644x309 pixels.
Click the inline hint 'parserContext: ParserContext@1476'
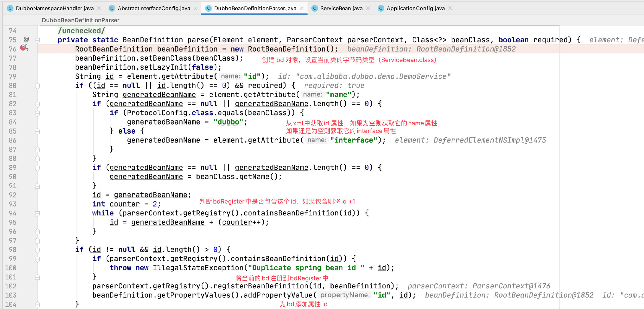[x=479, y=286]
